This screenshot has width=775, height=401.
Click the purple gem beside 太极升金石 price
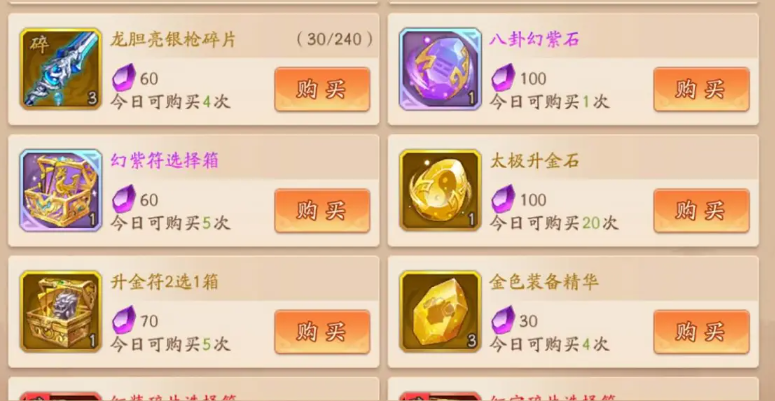tap(503, 200)
